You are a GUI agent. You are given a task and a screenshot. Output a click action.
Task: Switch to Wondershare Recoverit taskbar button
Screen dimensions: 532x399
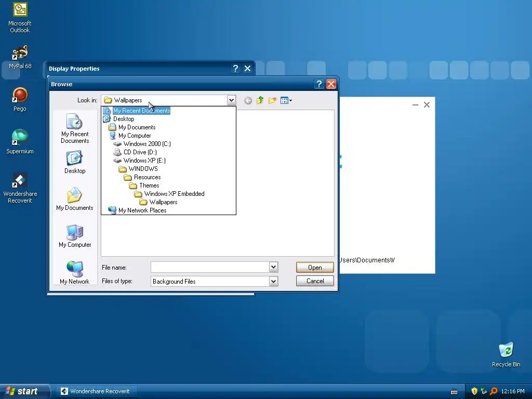point(96,391)
